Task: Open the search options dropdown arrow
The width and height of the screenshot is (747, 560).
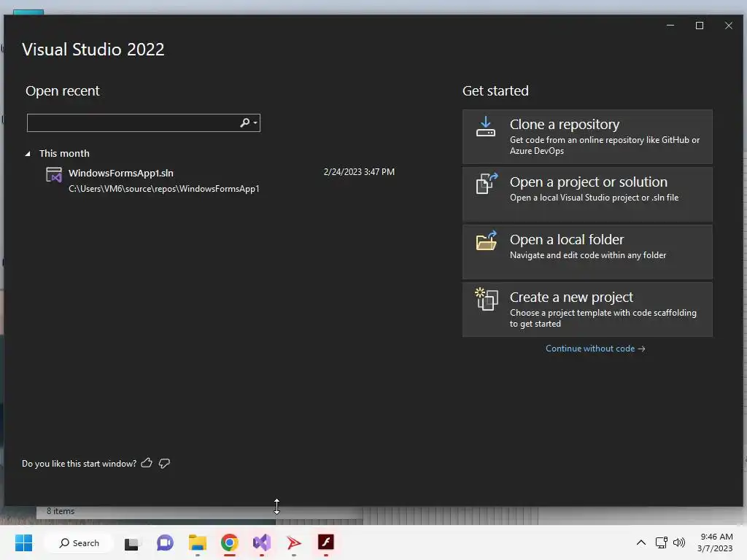Action: (255, 122)
